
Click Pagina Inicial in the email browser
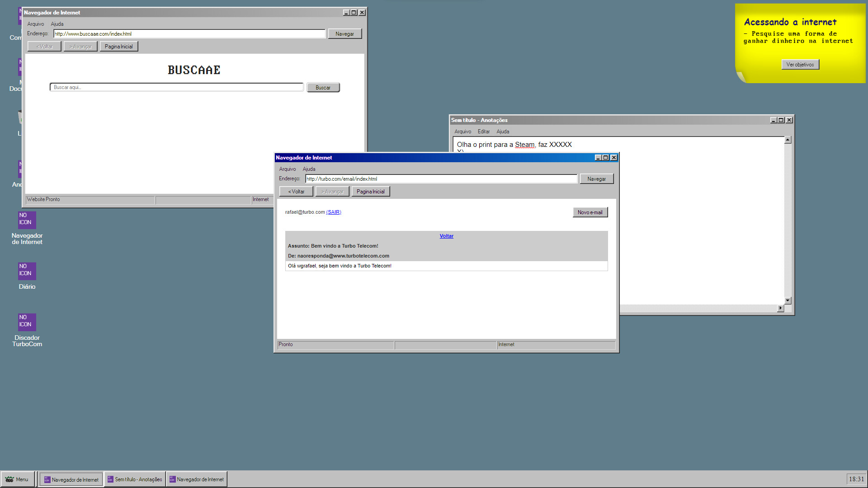(x=370, y=191)
